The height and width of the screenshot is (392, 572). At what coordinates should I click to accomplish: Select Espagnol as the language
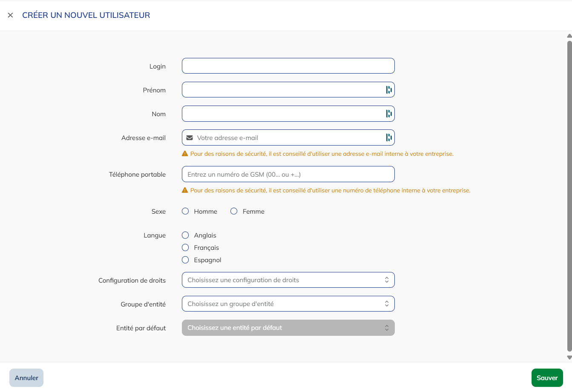pos(185,260)
